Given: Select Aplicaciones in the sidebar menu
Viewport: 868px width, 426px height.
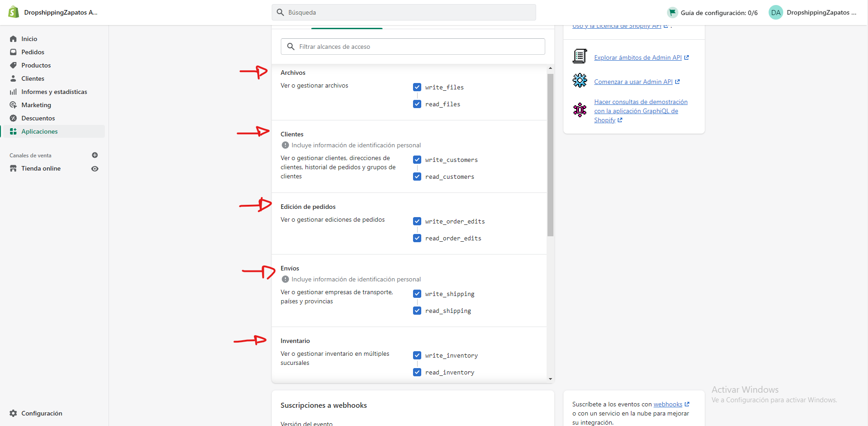Looking at the screenshot, I should pos(40,131).
